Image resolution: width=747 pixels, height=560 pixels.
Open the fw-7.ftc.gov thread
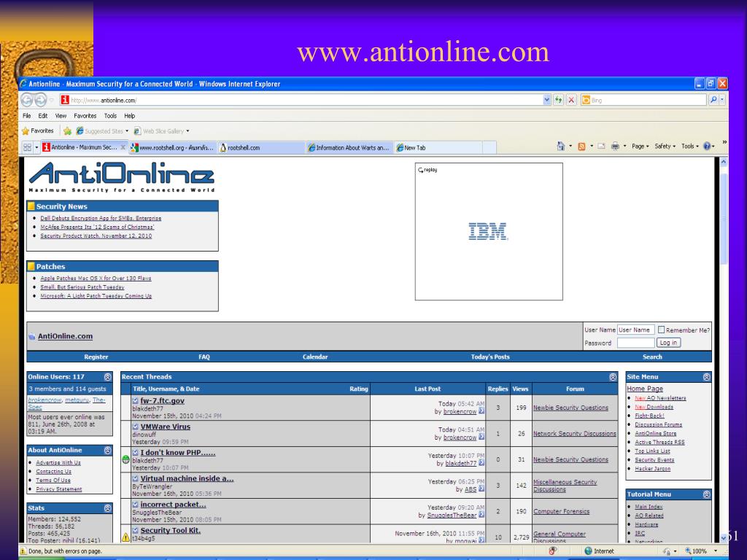(x=162, y=401)
